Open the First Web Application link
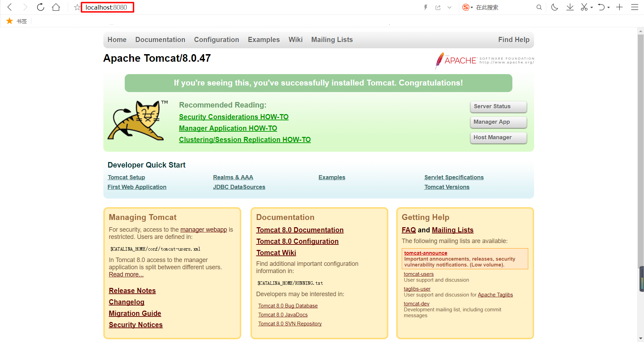The width and height of the screenshot is (644, 342). point(137,187)
